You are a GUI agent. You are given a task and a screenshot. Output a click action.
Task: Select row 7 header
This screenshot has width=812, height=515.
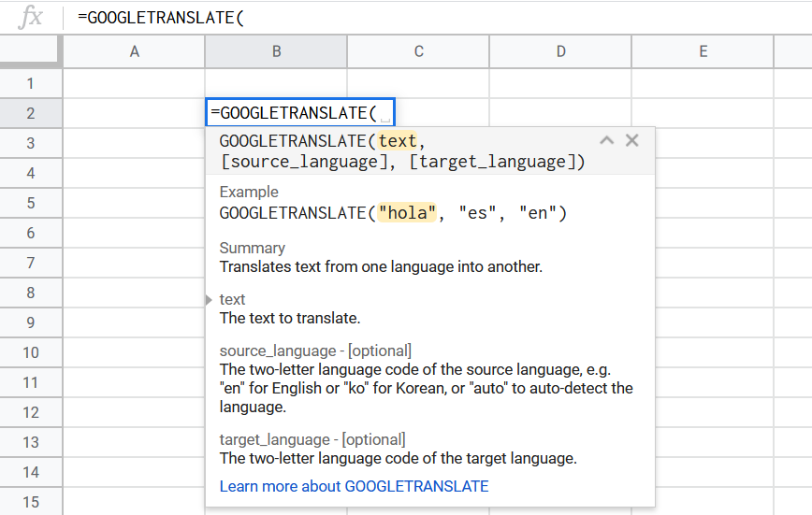coord(31,263)
